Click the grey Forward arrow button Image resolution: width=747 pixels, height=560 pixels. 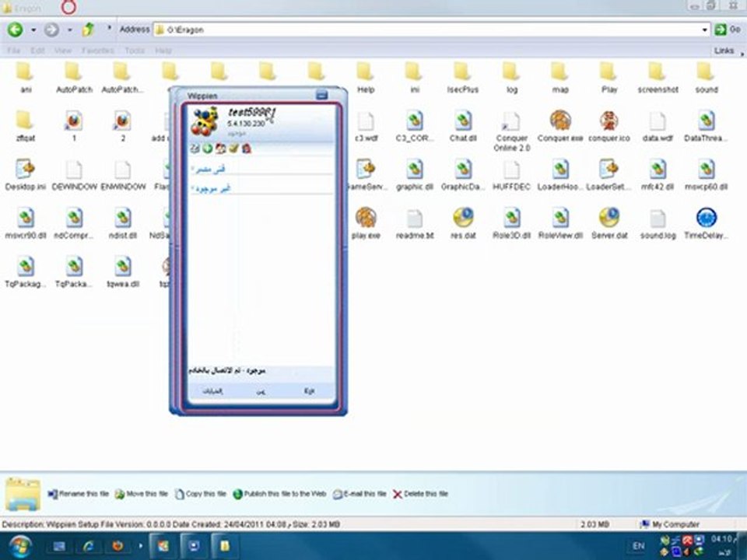[x=51, y=30]
